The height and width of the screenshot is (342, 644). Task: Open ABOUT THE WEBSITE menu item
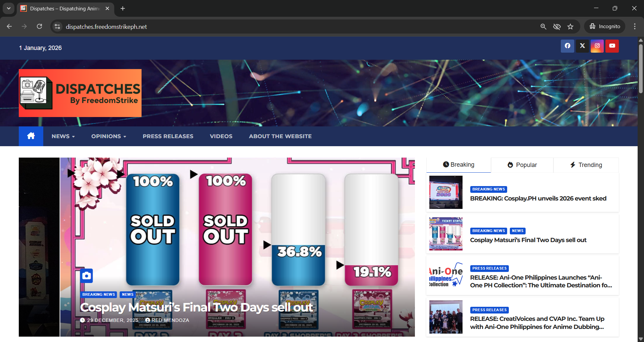pos(280,136)
